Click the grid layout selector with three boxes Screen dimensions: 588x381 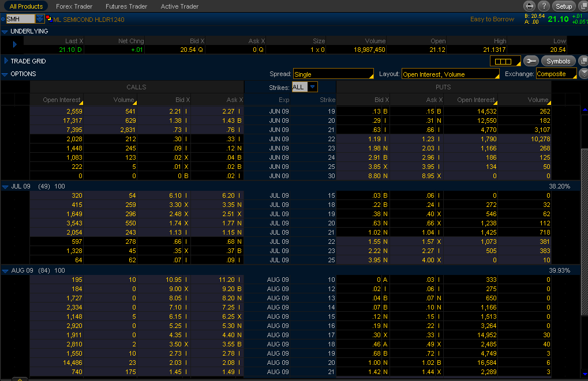(x=505, y=61)
